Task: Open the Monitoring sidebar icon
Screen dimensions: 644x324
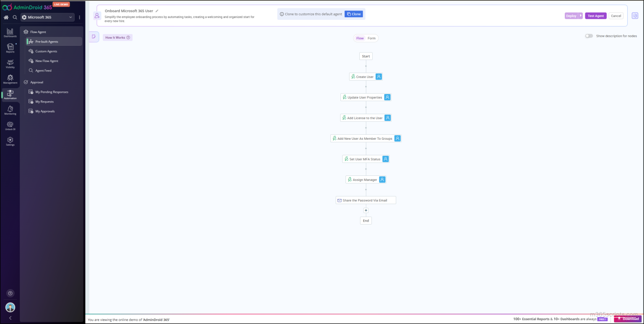Action: click(x=10, y=110)
